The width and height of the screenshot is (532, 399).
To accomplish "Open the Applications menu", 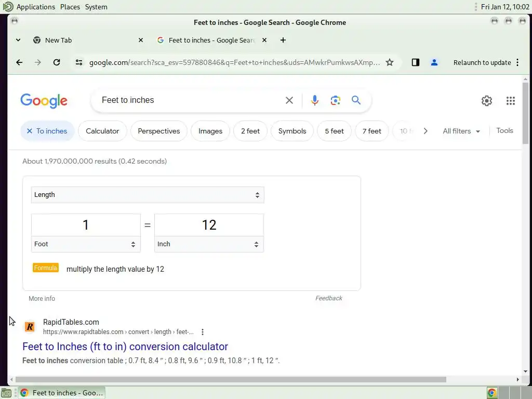I will (x=36, y=7).
